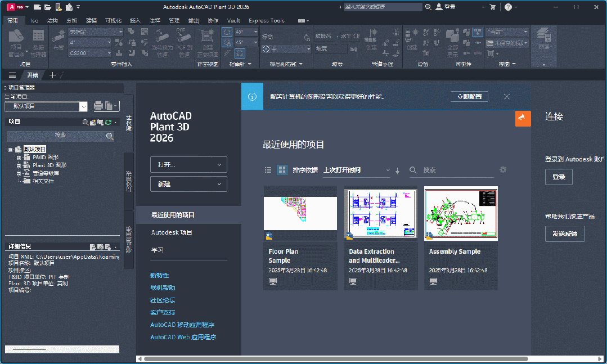Viewport: 607px width, 364px height.
Task: Toggle highlighted visibility button in 可见性 panel
Action: (478, 32)
